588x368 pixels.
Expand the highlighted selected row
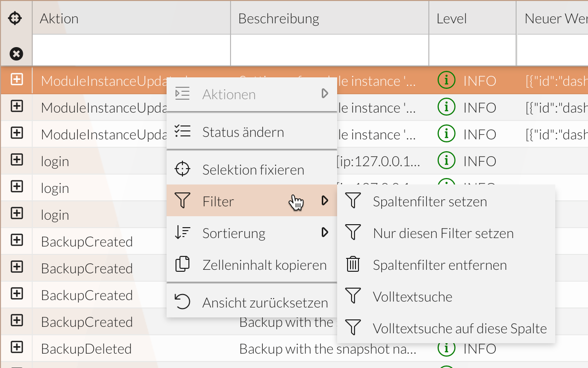click(16, 80)
